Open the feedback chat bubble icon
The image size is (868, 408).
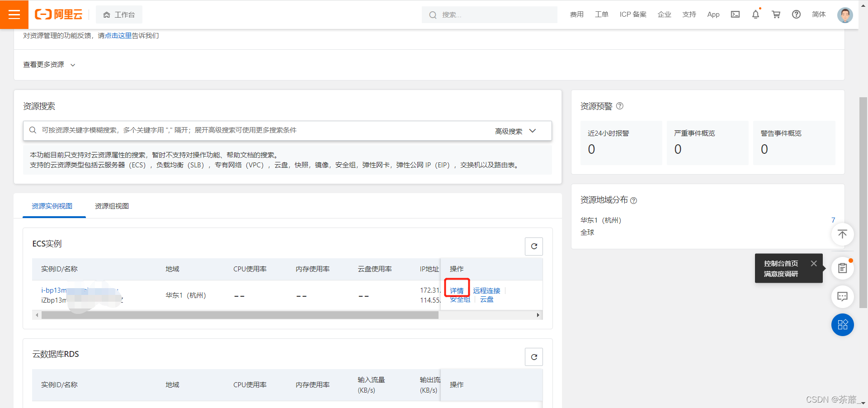pos(842,296)
